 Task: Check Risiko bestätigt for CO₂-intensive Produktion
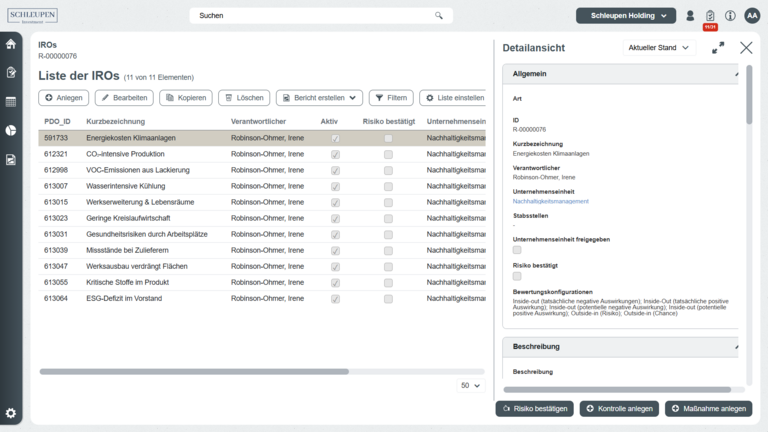(x=388, y=155)
